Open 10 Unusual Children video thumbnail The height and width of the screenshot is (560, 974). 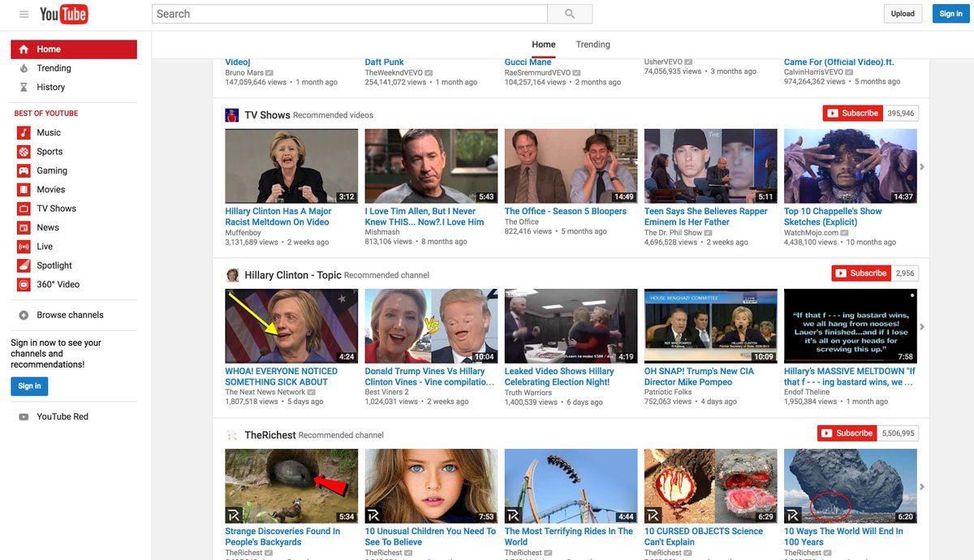coord(431,485)
